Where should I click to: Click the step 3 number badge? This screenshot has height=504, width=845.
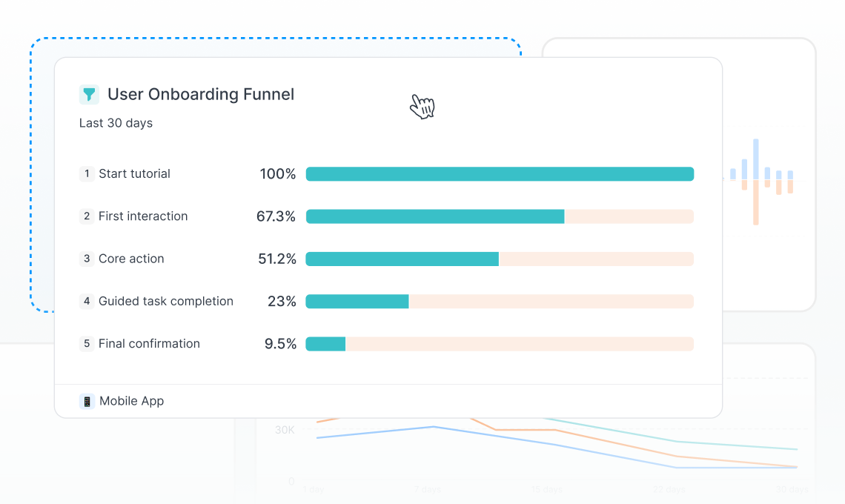click(86, 259)
